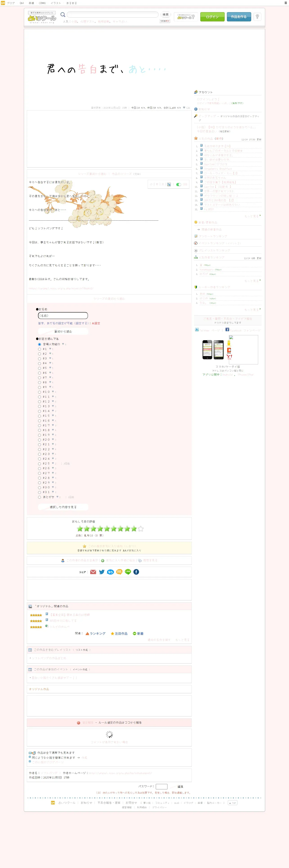Click the TOP button in footer
The width and height of the screenshot is (289, 868).
pyautogui.click(x=233, y=803)
